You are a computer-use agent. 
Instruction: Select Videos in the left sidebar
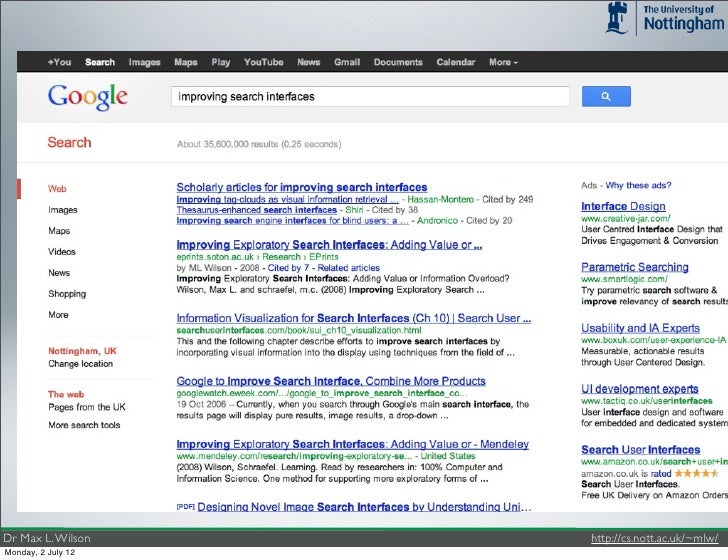(x=62, y=252)
